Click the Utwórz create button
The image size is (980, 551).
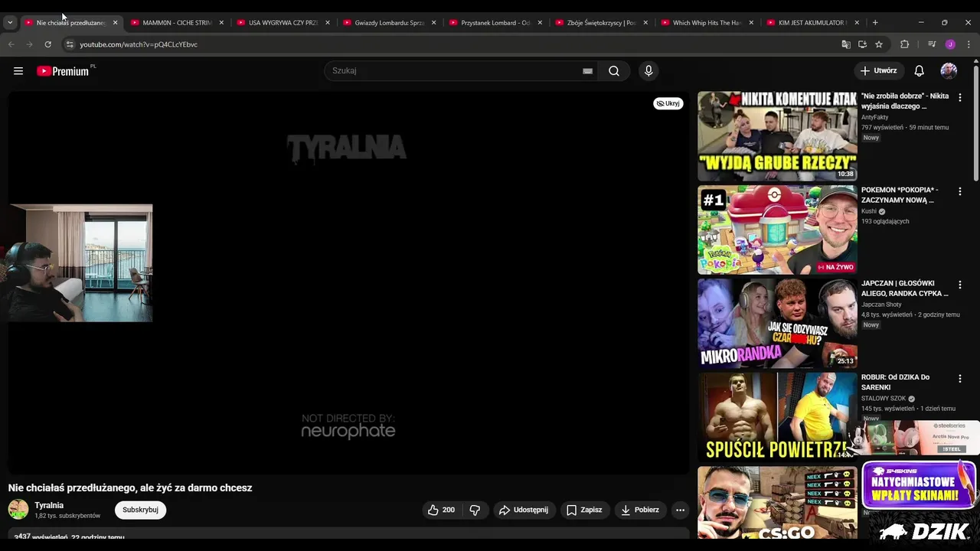tap(878, 71)
